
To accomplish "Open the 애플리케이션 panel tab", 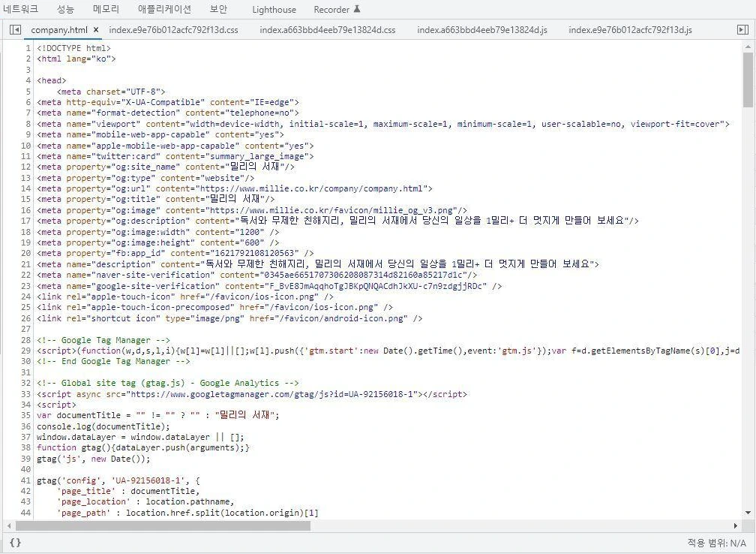I will tap(164, 9).
